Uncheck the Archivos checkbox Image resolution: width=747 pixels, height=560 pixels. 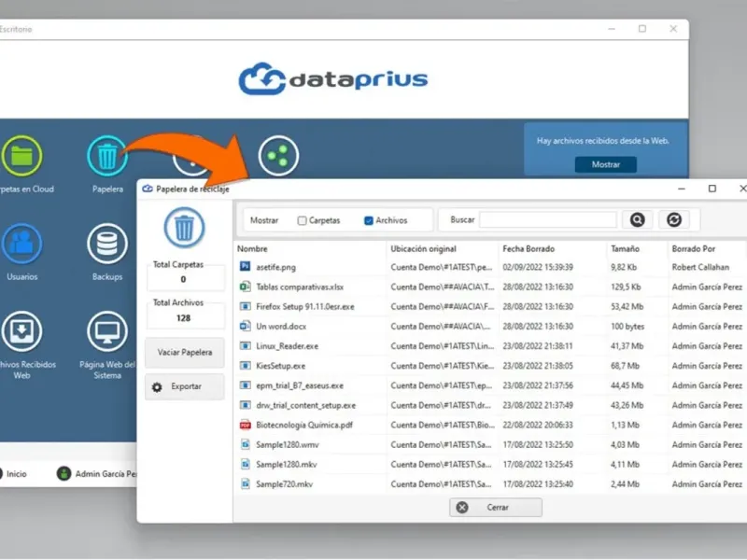[x=368, y=220]
